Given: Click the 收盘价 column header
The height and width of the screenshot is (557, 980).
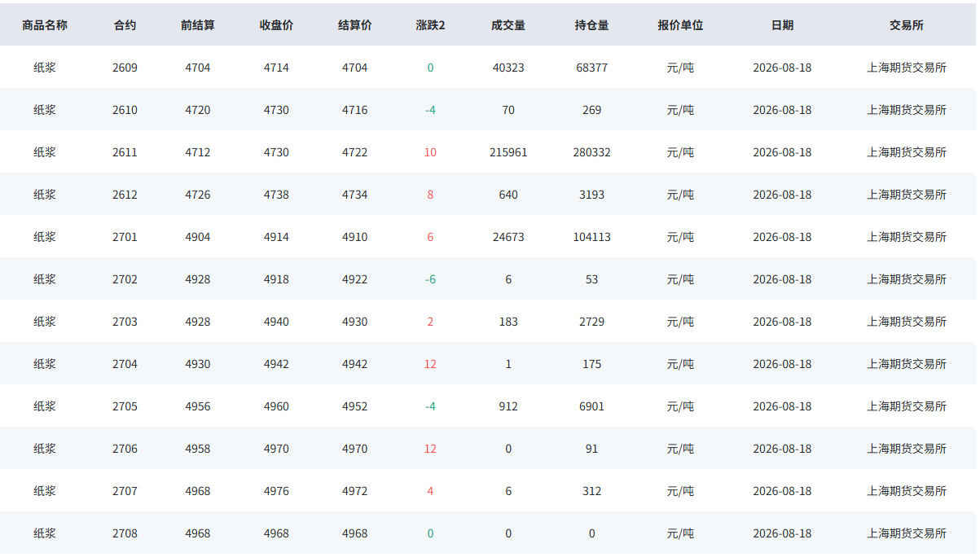Looking at the screenshot, I should pyautogui.click(x=276, y=25).
